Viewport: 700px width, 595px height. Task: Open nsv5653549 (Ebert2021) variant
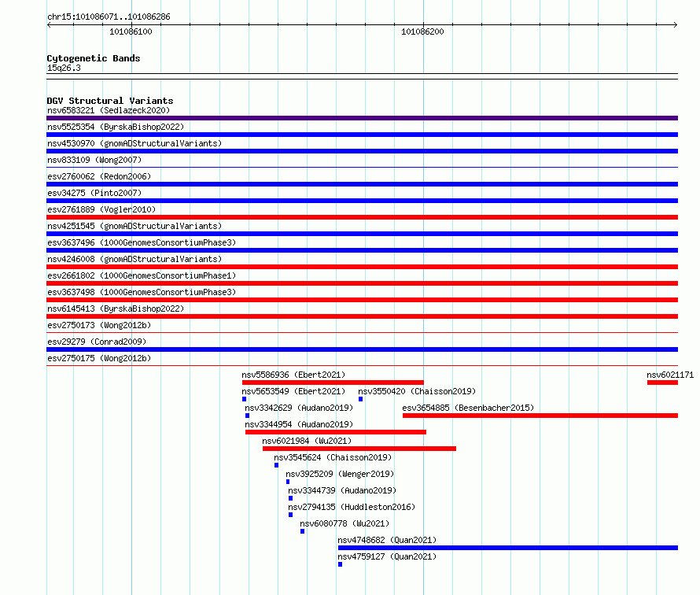pos(293,391)
